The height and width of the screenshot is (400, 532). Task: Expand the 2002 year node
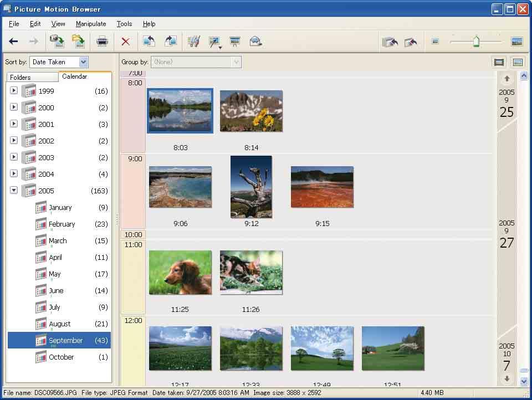pos(13,141)
